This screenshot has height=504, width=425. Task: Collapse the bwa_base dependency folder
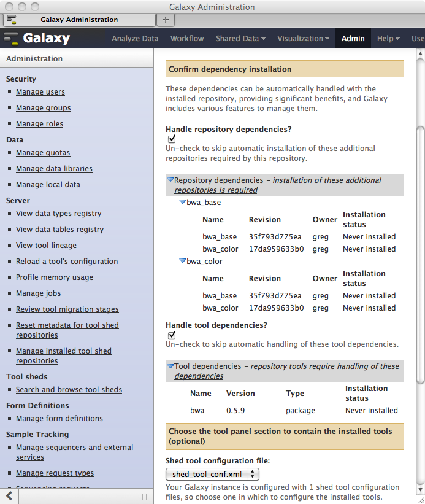(x=182, y=202)
